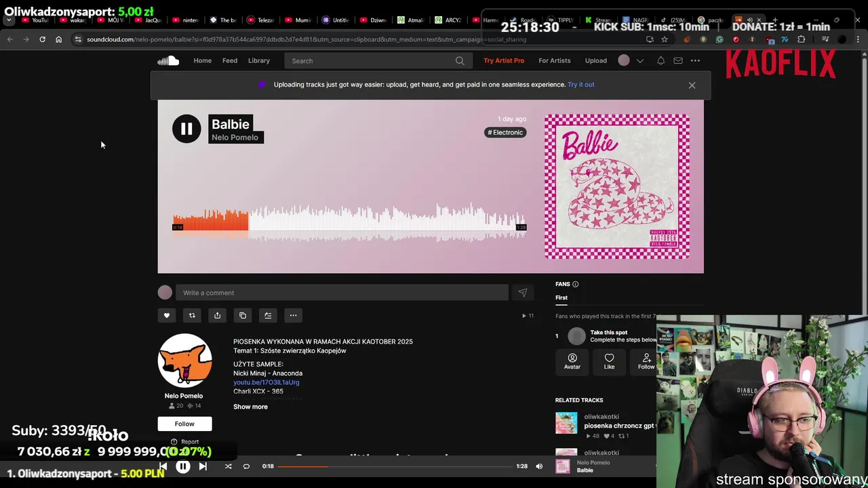Copy the track link icon
The width and height of the screenshot is (868, 488).
pyautogui.click(x=243, y=315)
